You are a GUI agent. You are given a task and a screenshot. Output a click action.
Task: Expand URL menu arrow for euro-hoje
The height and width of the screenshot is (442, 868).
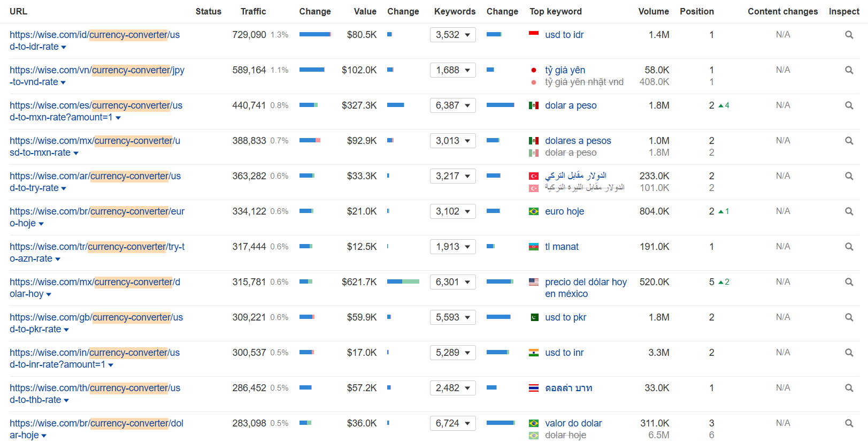click(x=41, y=224)
